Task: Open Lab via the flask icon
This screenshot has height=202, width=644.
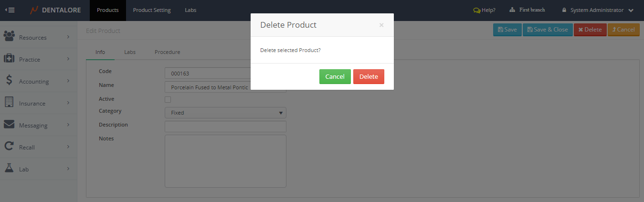Action: (9, 168)
